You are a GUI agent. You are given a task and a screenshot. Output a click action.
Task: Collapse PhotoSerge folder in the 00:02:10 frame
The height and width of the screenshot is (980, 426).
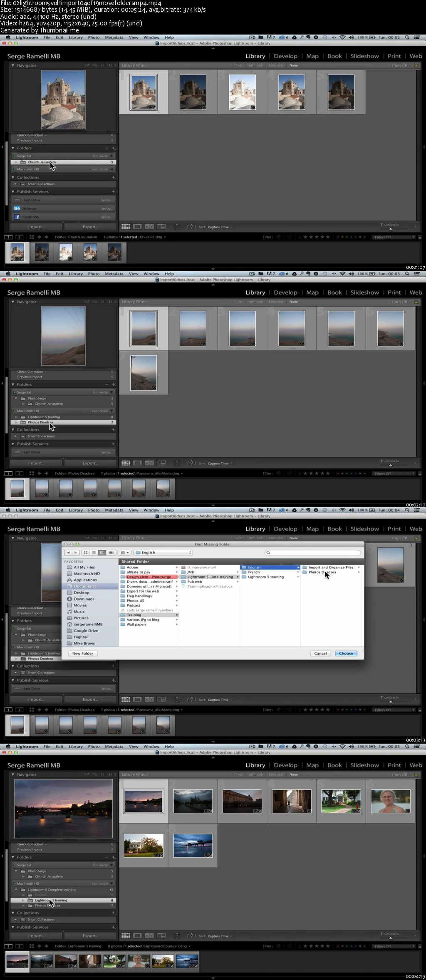(x=16, y=398)
